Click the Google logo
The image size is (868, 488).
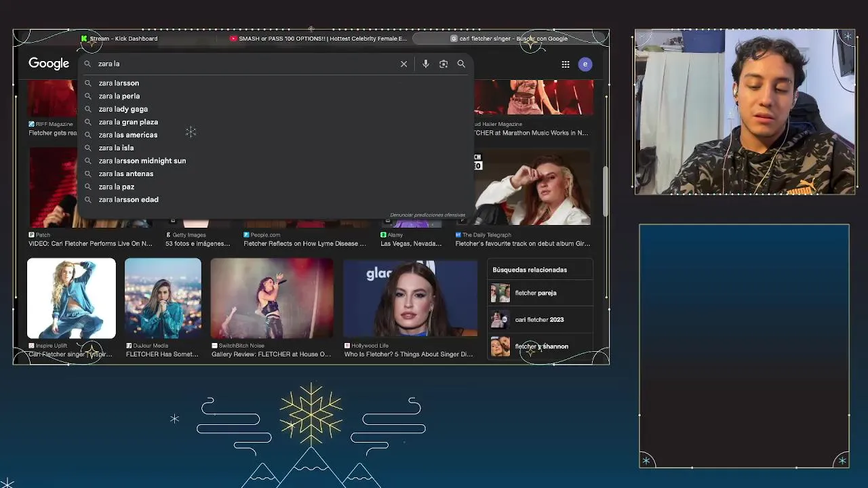tap(49, 64)
